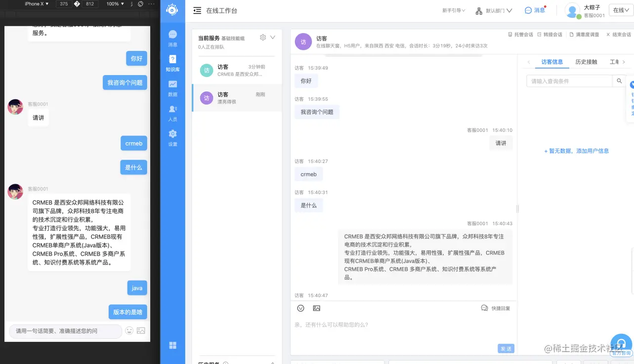Click image icon in the phone preview input
Viewport: 634px width, 364px height.
pos(141,331)
